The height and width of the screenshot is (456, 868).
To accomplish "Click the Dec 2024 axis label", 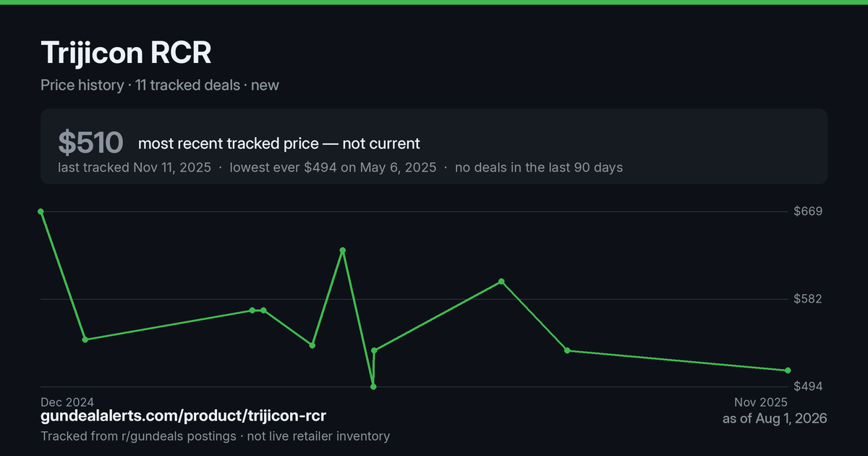I will 68,402.
